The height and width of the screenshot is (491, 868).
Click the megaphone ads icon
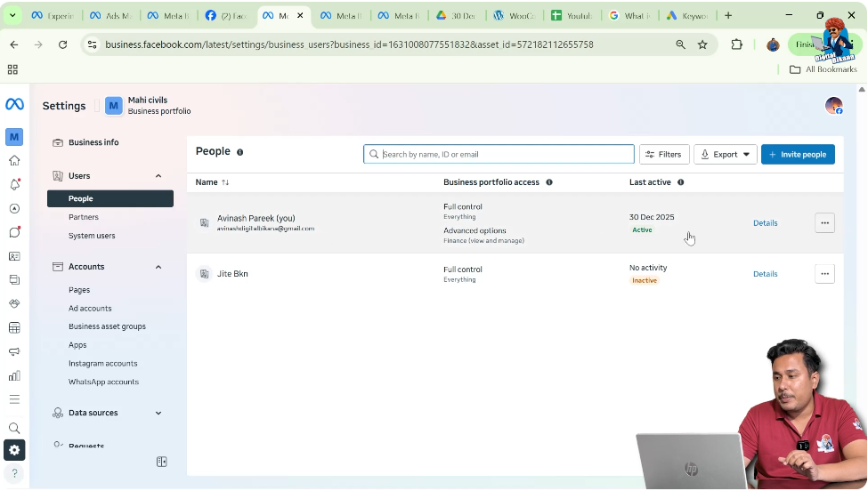pos(14,351)
